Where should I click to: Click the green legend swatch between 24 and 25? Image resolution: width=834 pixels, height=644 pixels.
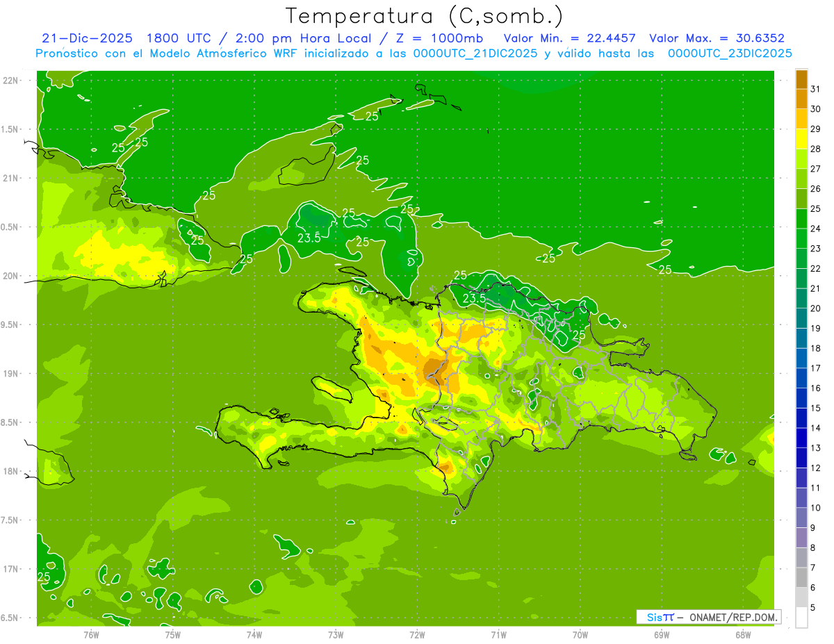[x=801, y=219]
